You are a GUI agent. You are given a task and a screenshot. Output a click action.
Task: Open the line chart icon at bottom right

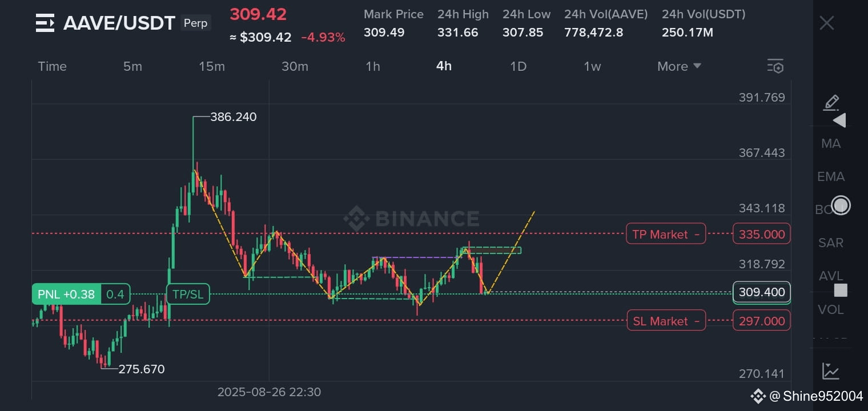830,371
